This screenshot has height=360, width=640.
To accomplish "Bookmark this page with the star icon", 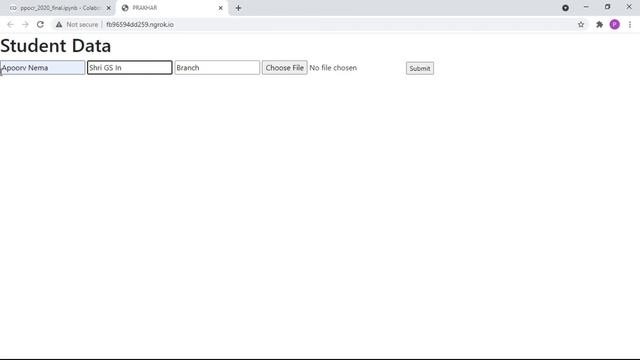I will pyautogui.click(x=581, y=24).
